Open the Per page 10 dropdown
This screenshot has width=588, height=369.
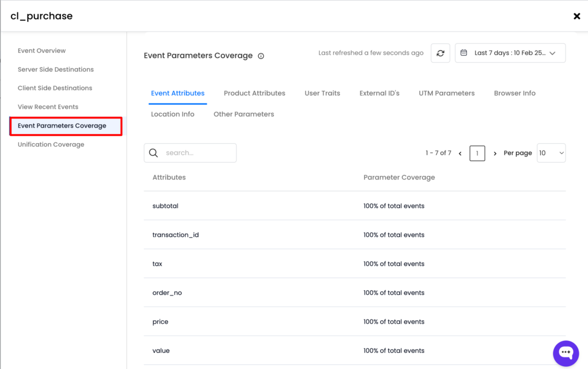pyautogui.click(x=551, y=153)
